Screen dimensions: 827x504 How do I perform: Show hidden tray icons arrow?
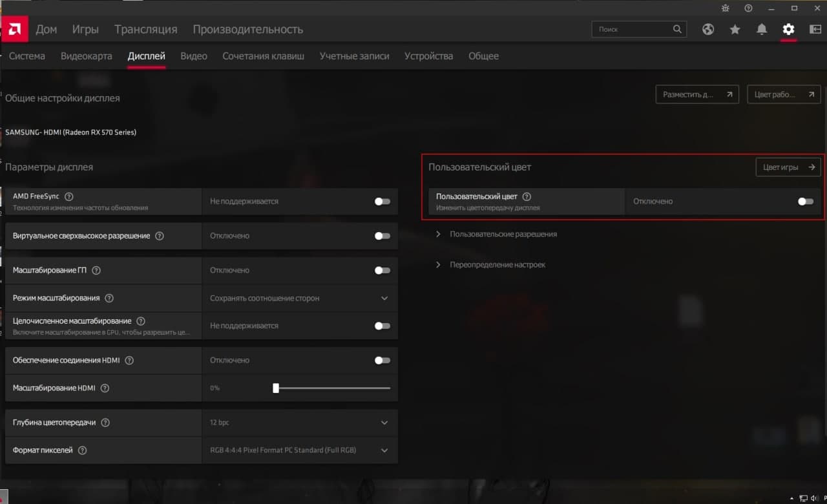click(x=791, y=498)
